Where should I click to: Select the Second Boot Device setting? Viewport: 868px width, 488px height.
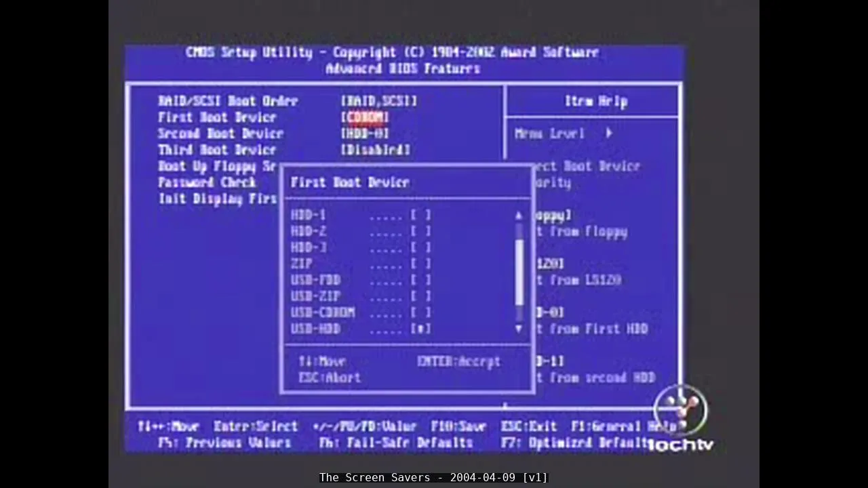pyautogui.click(x=220, y=134)
